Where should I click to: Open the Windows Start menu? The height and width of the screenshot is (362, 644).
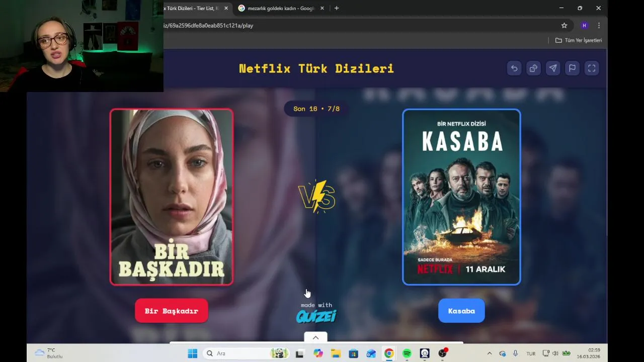point(192,353)
